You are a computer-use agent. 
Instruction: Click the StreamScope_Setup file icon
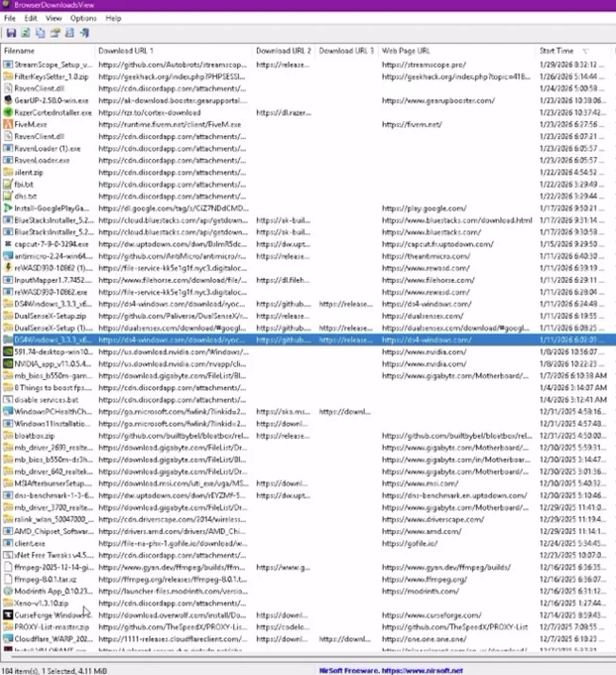point(8,65)
